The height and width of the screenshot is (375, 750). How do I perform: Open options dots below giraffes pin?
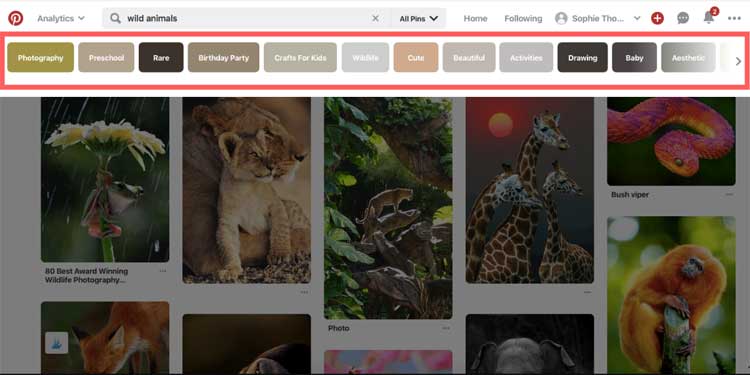(587, 292)
